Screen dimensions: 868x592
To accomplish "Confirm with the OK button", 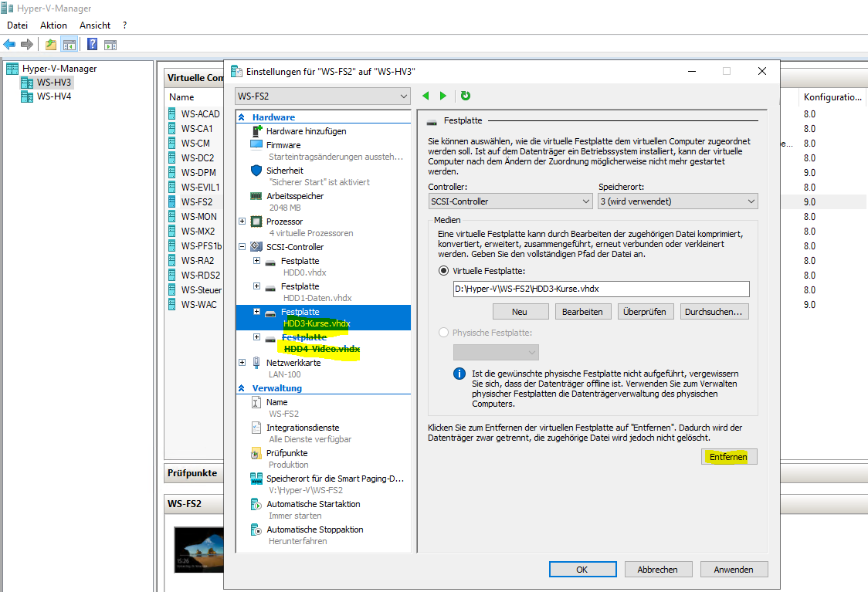I will point(582,570).
